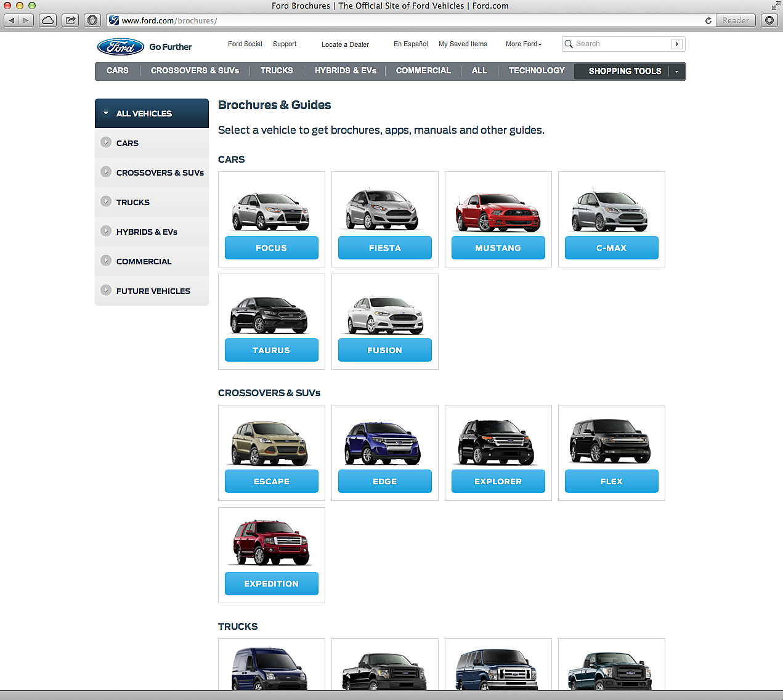783x700 pixels.
Task: Select the red Expedition image
Action: (271, 542)
